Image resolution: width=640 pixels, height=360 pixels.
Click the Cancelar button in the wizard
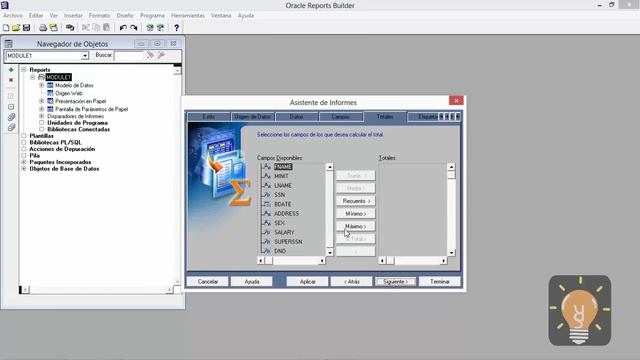(x=207, y=282)
